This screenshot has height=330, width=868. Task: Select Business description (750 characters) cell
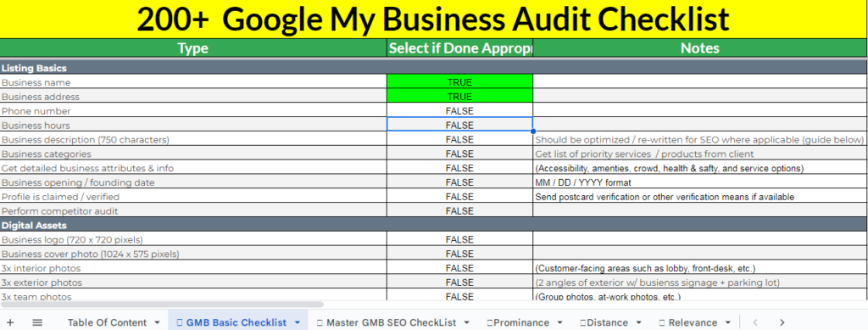[193, 139]
